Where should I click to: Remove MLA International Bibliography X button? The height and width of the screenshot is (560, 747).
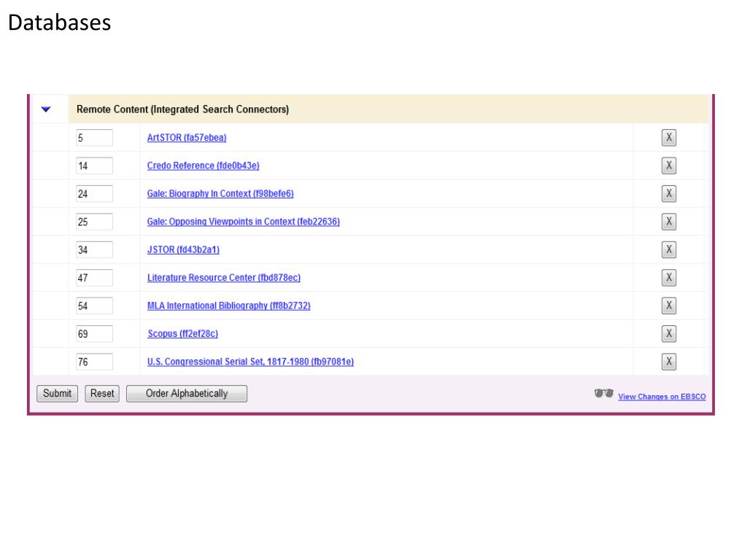(669, 306)
